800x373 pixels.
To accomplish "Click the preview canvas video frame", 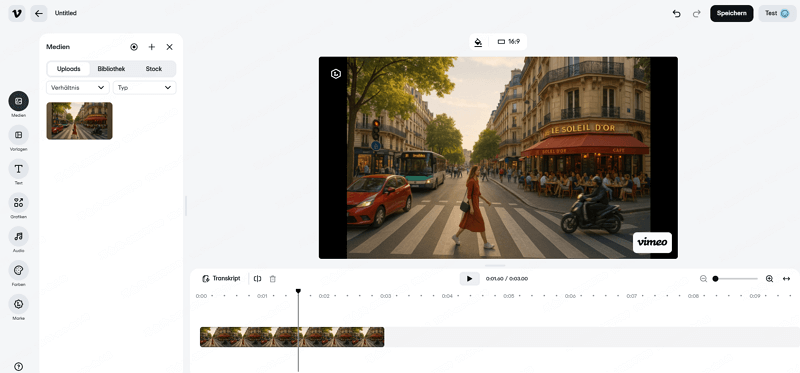I will click(498, 158).
